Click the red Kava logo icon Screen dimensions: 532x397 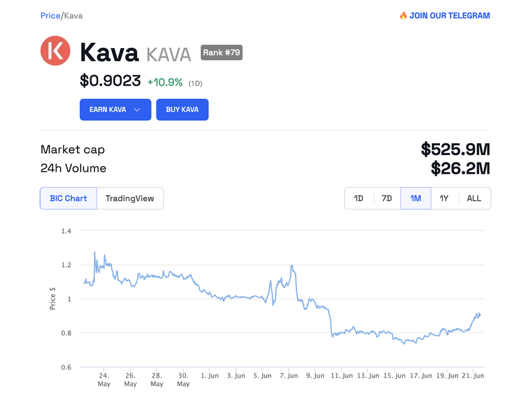(x=55, y=51)
